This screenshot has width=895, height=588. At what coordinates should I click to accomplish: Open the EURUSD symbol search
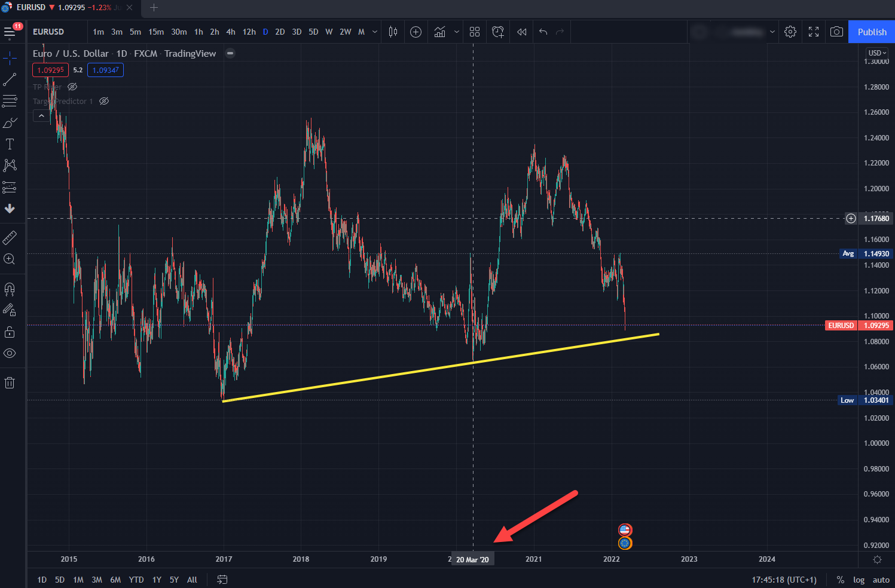pos(48,32)
